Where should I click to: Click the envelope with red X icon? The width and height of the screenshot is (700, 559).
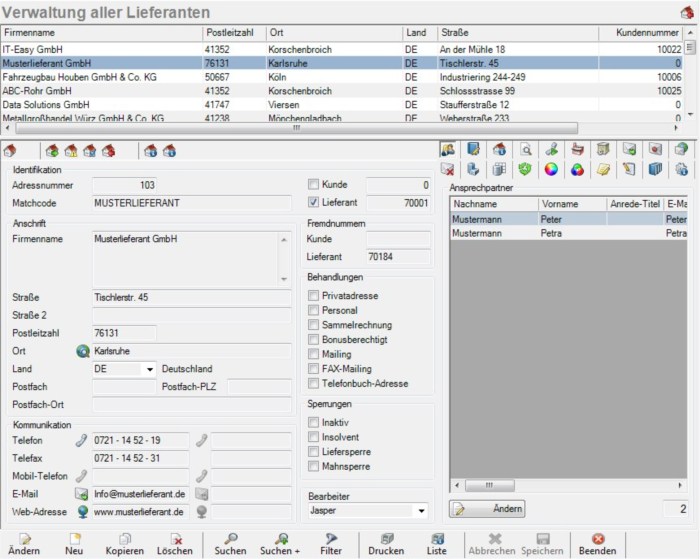[x=448, y=170]
